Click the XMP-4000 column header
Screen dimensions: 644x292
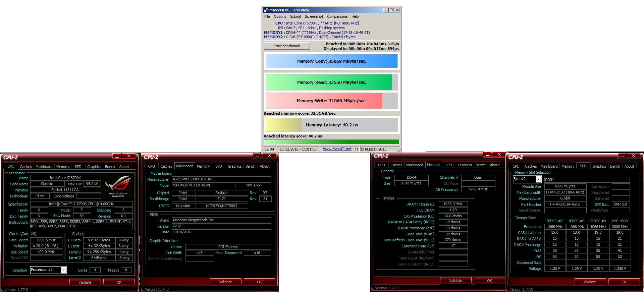(620, 221)
